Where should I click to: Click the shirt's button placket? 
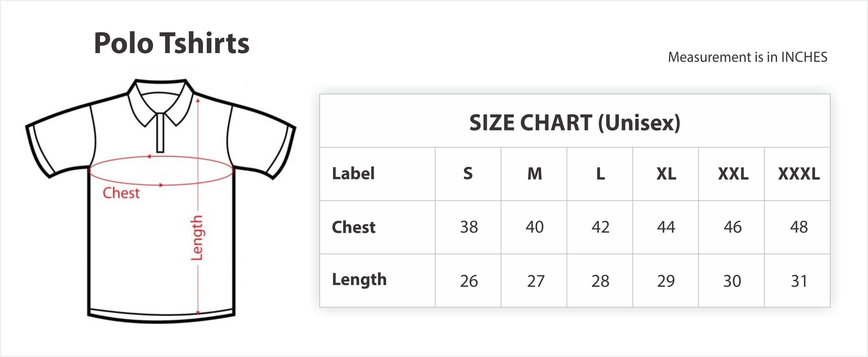point(160,133)
